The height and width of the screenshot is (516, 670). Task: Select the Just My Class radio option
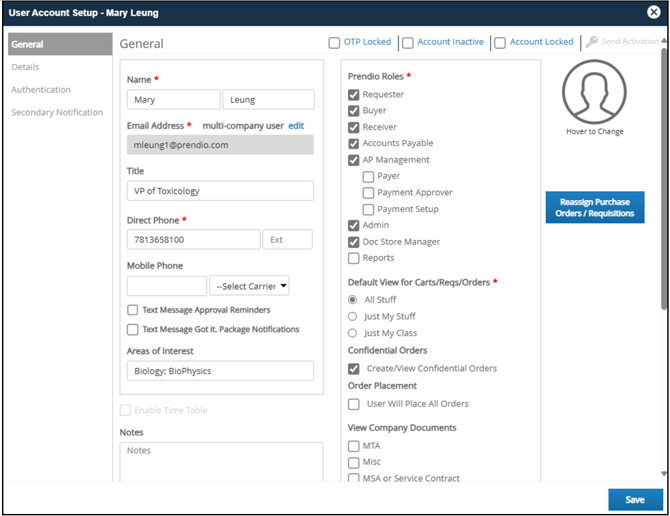click(353, 333)
